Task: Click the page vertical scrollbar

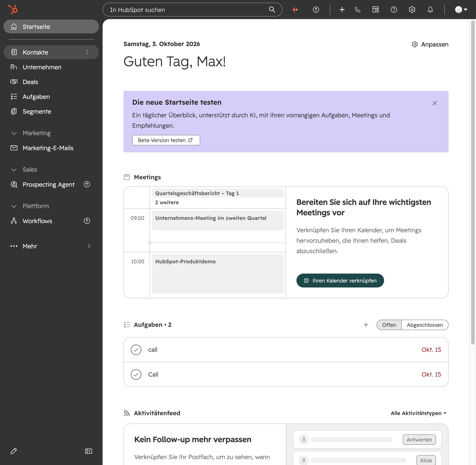Action: pos(473,183)
